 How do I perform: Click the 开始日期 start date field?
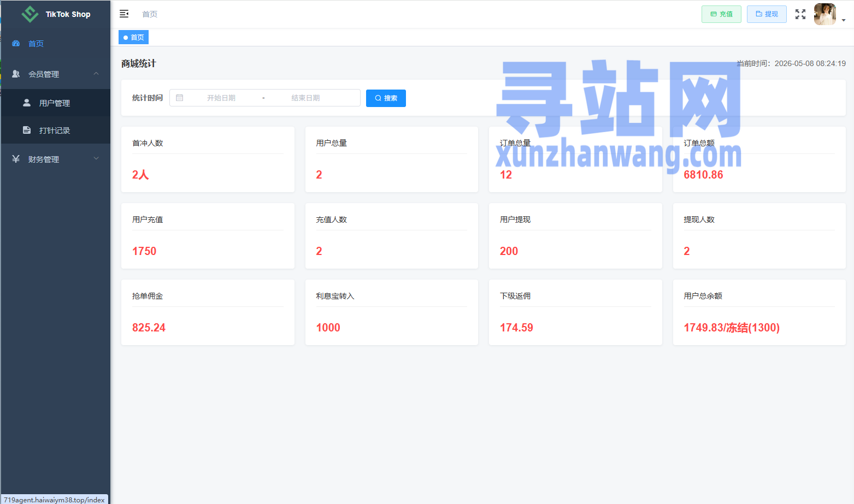[221, 98]
